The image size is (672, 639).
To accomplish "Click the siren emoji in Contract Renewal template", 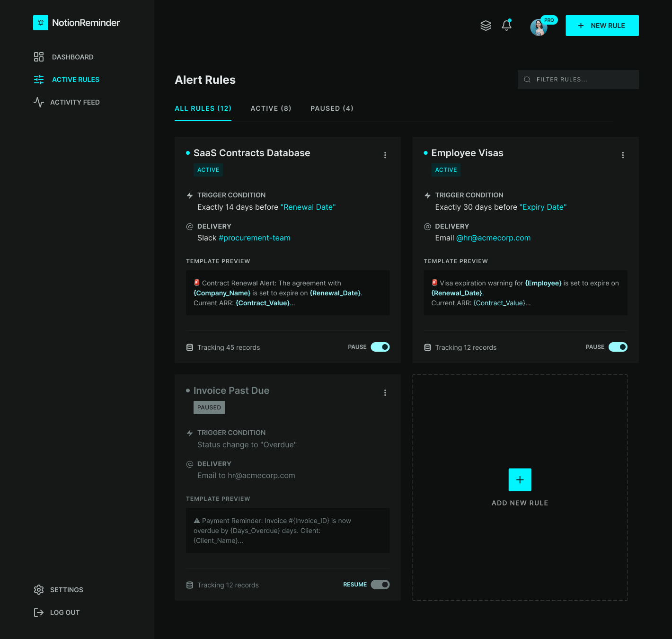I will 197,283.
